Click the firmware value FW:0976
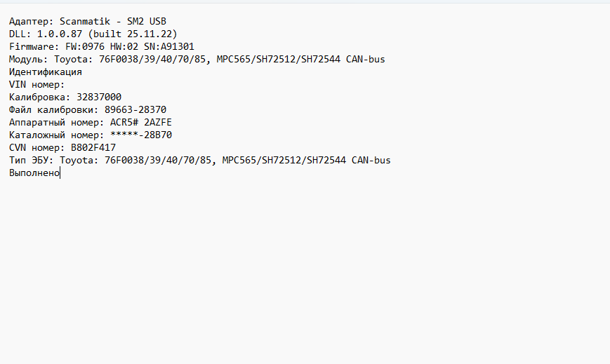The width and height of the screenshot is (610, 364). coord(88,46)
